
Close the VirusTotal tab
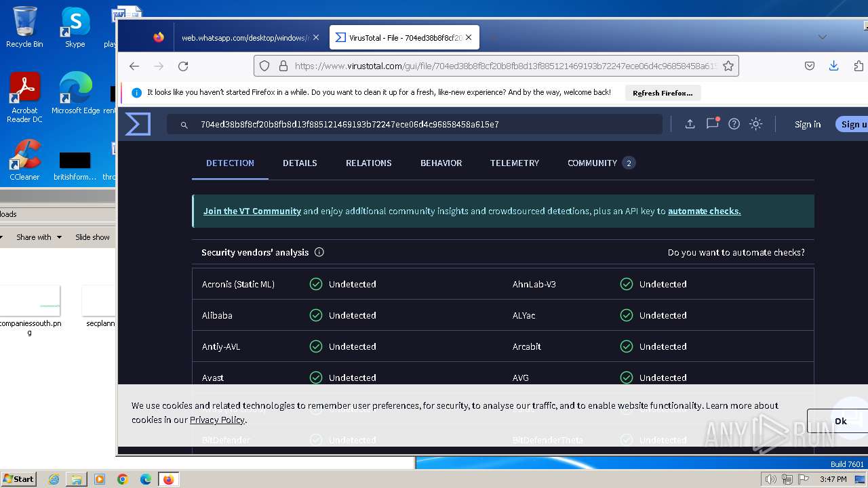click(x=469, y=37)
